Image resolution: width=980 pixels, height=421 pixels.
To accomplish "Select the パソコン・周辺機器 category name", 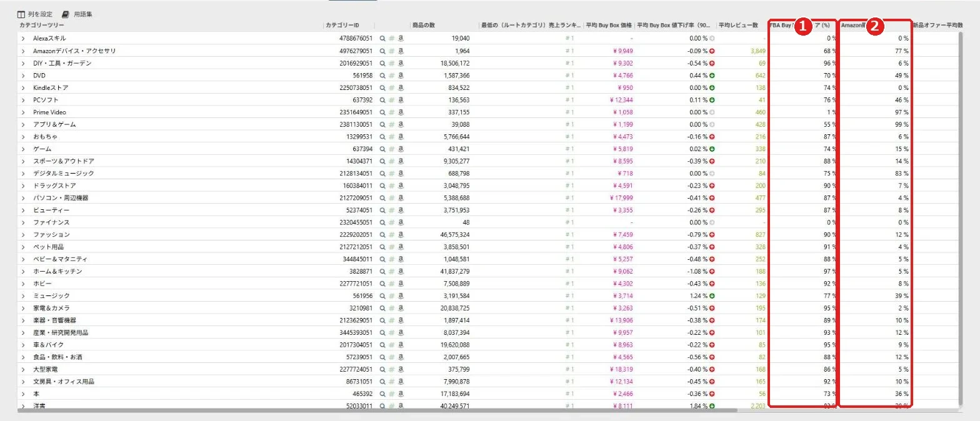I will (x=61, y=198).
